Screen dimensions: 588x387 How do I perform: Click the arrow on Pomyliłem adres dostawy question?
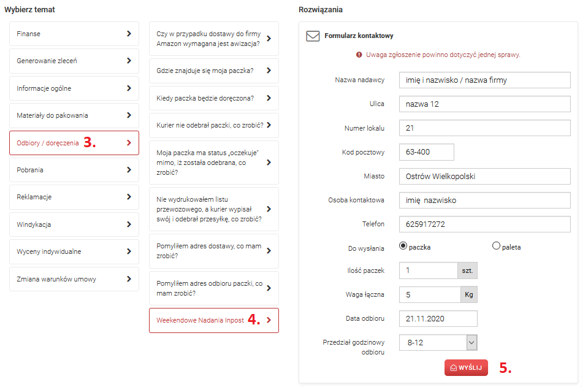[x=269, y=251]
